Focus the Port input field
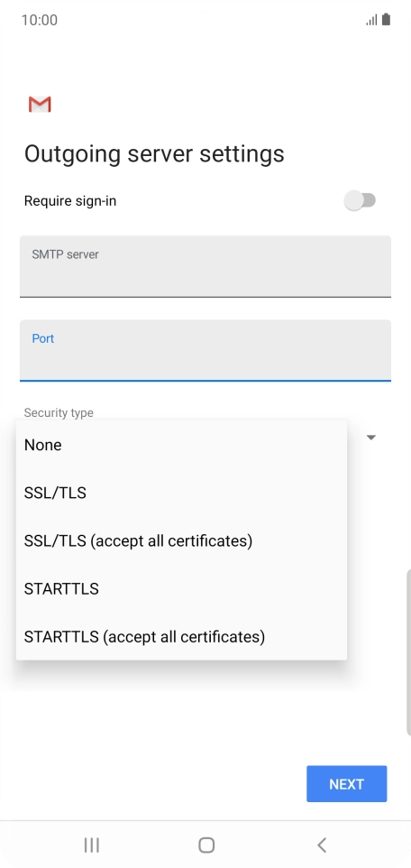 click(x=205, y=350)
